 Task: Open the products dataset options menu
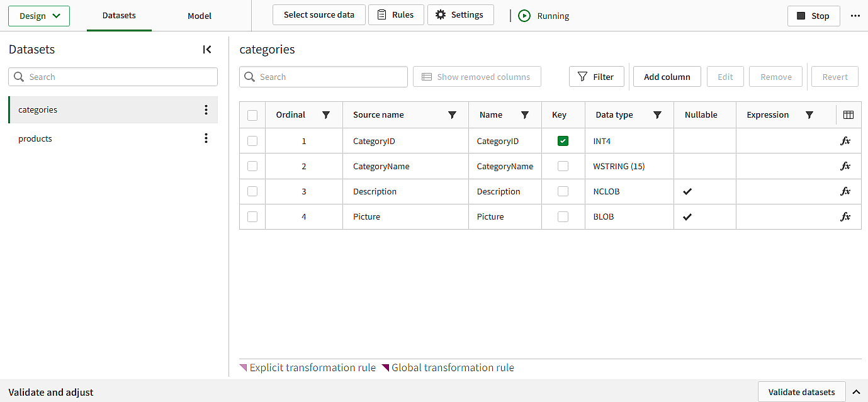coord(206,138)
